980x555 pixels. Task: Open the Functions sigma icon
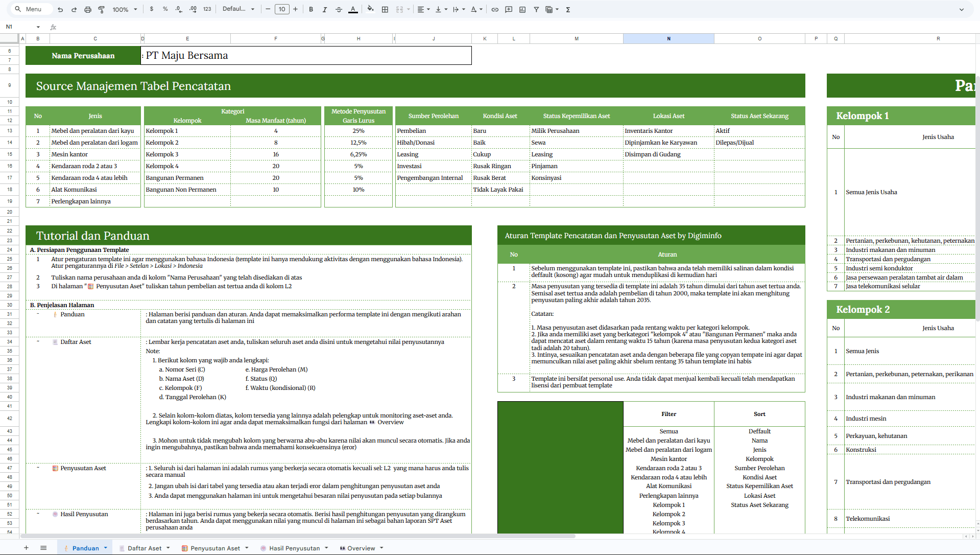point(568,9)
